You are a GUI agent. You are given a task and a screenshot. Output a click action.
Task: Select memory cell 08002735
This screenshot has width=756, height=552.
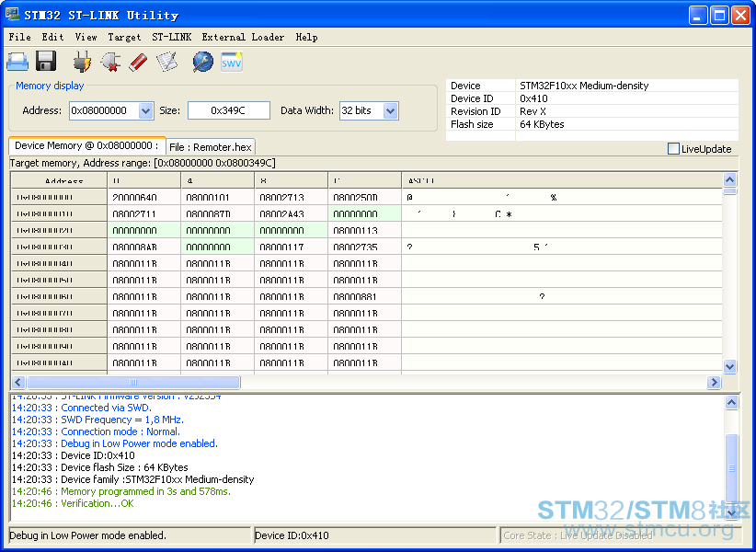click(365, 247)
